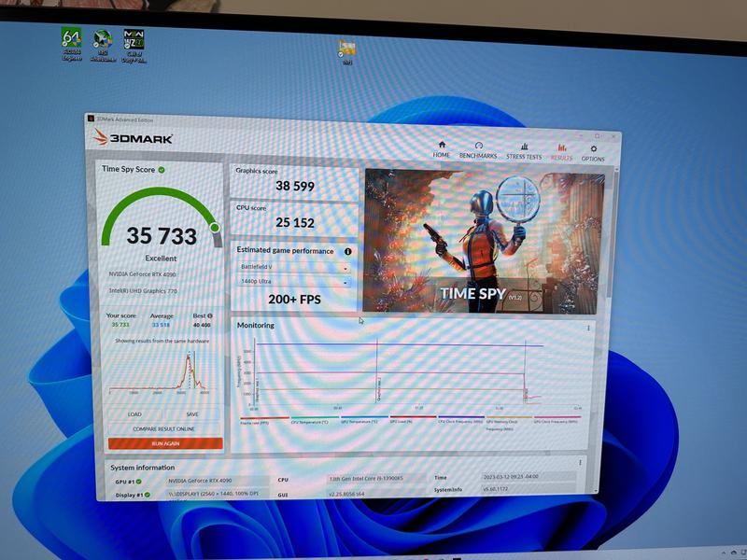
Task: Switch to the STRESS TESTS tab
Action: click(x=524, y=152)
